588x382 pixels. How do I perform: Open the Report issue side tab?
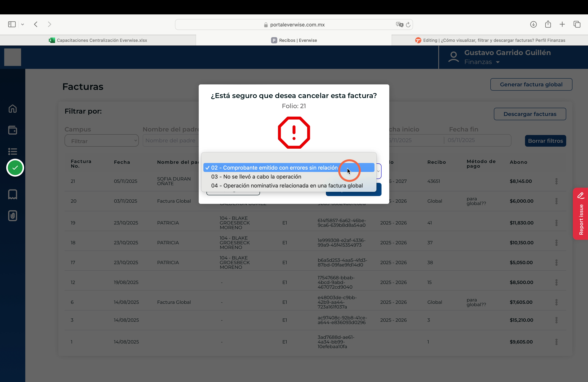click(580, 214)
